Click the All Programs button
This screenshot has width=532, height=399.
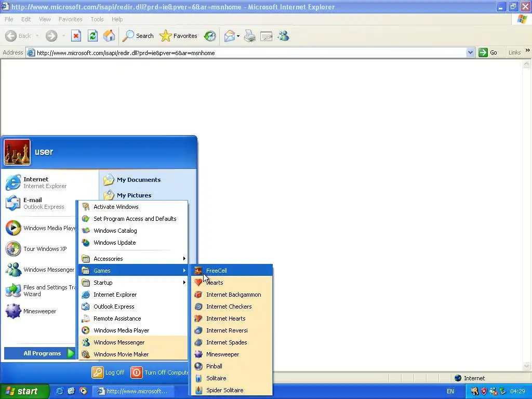point(39,353)
